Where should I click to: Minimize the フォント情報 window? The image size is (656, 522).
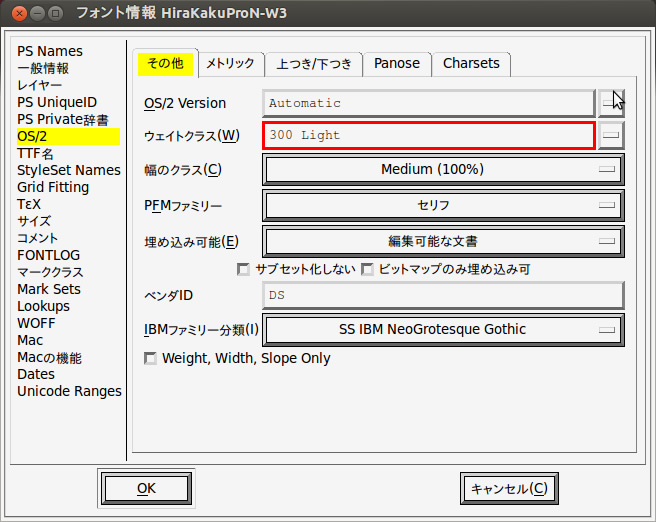tap(37, 14)
